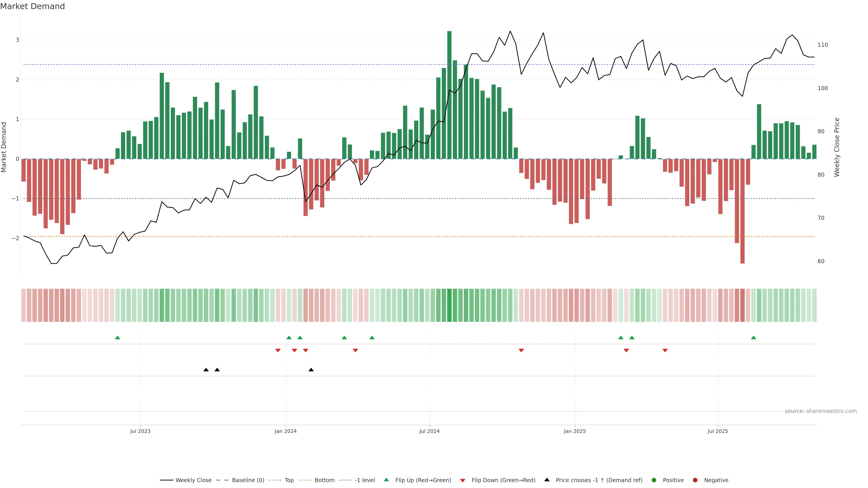Click the darkest green heatmap cell

450,305
